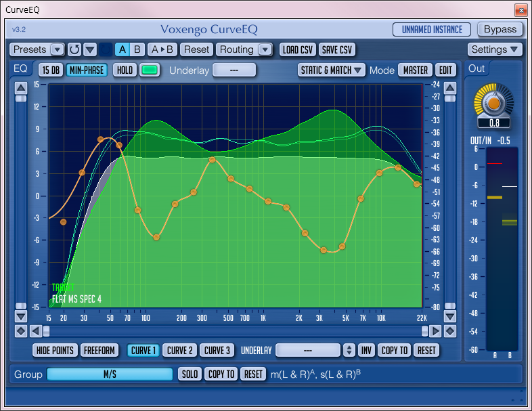This screenshot has height=411, width=532.
Task: Reset the current group
Action: pyautogui.click(x=253, y=374)
